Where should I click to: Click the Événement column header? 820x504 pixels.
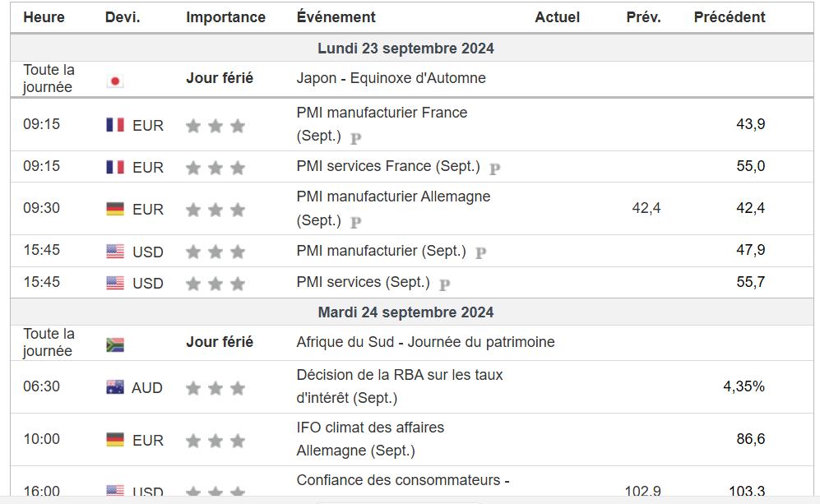click(x=336, y=17)
